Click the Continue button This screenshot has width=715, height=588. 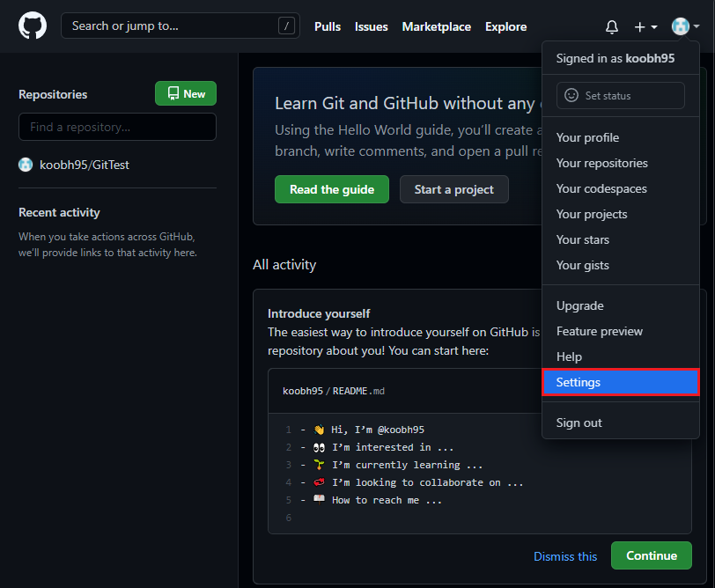(652, 555)
